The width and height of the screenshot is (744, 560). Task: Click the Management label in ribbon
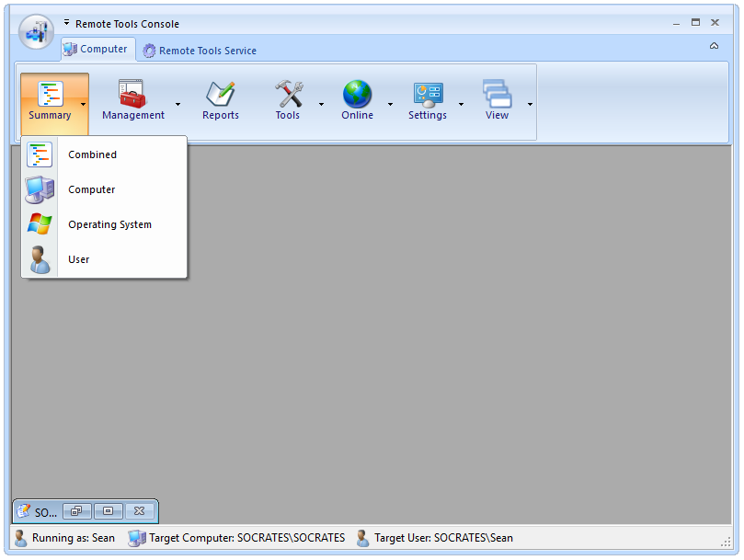(x=133, y=115)
